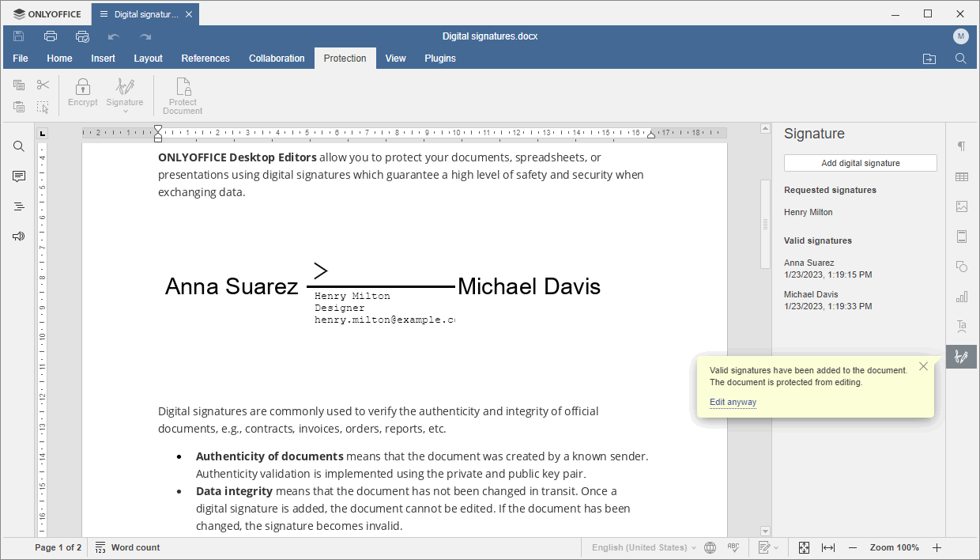980x560 pixels.
Task: Open the Feedback and Support speaker icon
Action: pyautogui.click(x=18, y=236)
